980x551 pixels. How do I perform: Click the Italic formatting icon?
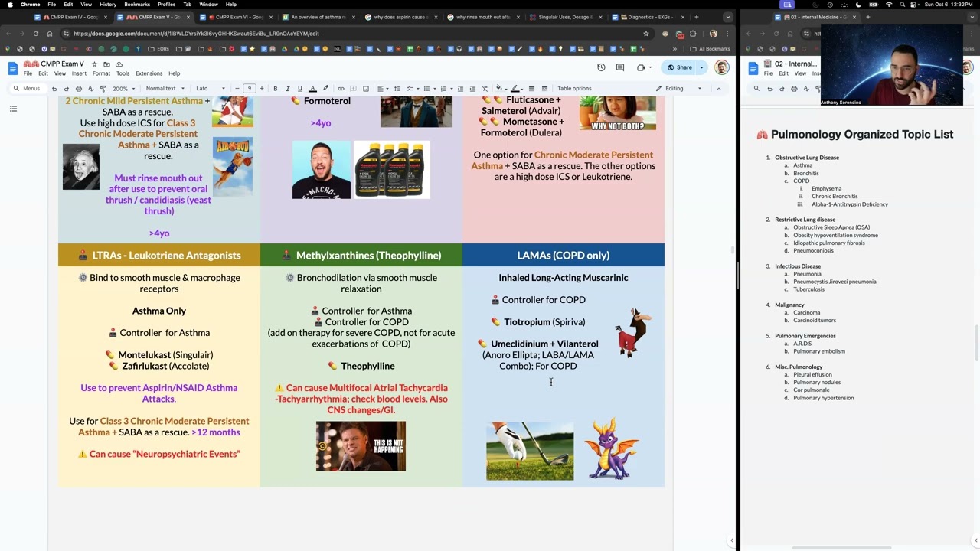pos(287,89)
